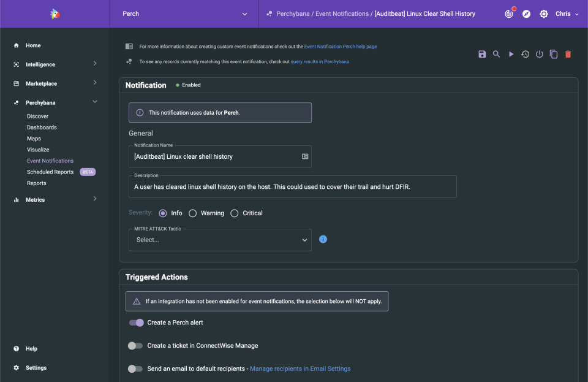Click the Notification Name input field
The height and width of the screenshot is (382, 588).
220,156
